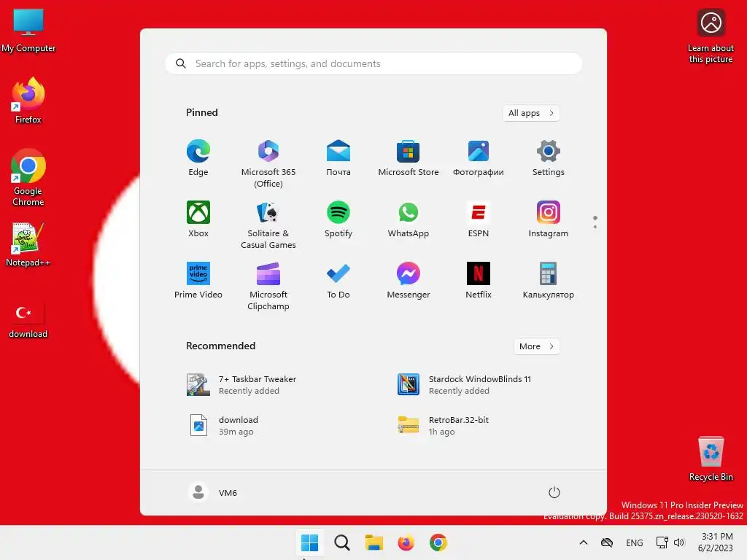Launch Chrome from the taskbar
The width and height of the screenshot is (747, 560).
438,542
